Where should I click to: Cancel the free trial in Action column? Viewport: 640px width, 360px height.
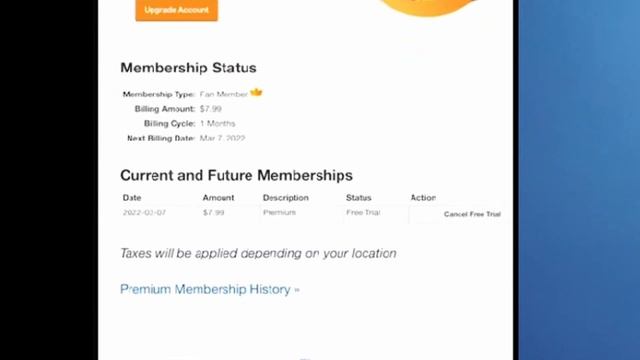(472, 214)
